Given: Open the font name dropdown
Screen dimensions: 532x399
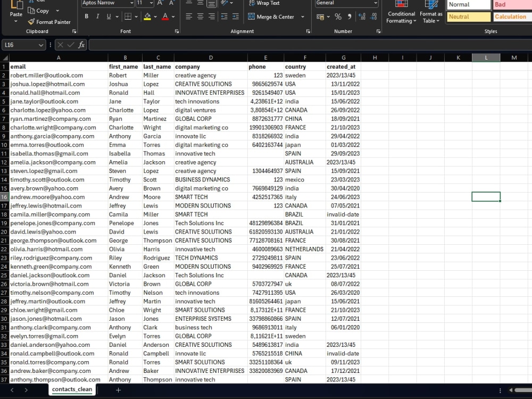Looking at the screenshot, I should click(131, 3).
